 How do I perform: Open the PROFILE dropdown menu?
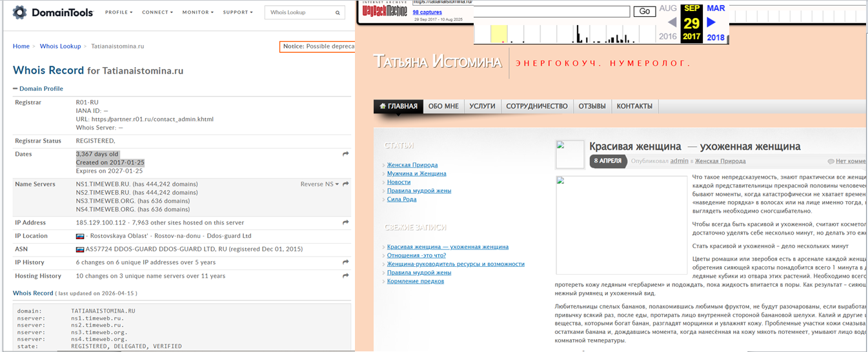click(119, 12)
